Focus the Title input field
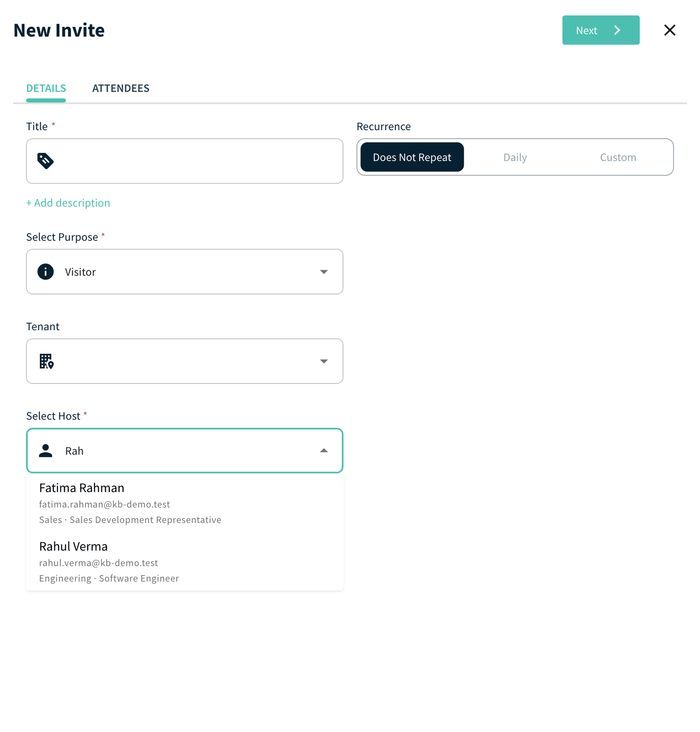 (x=185, y=161)
